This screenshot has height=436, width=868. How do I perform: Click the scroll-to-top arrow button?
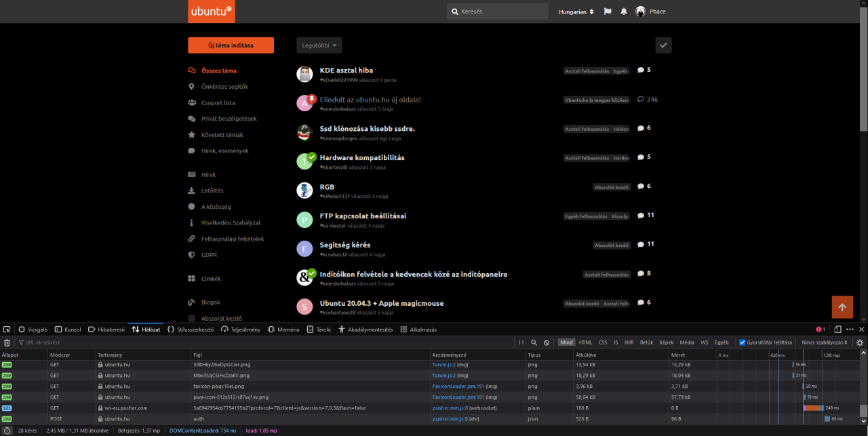click(842, 307)
